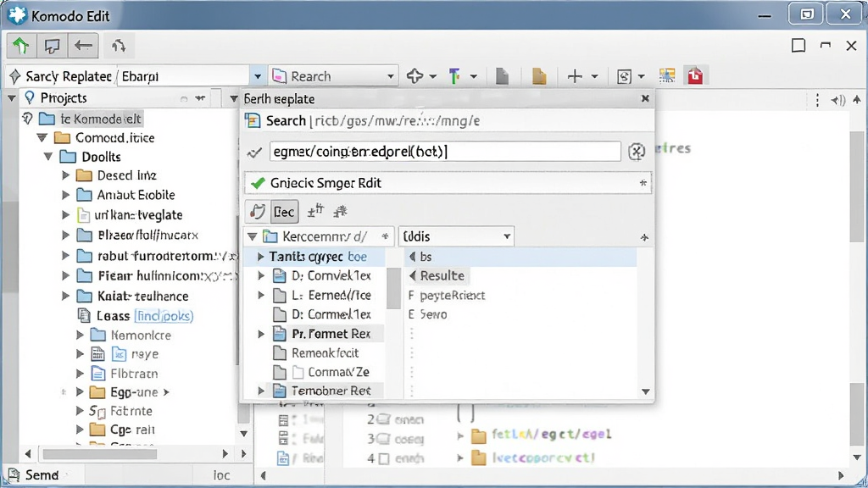Close the Berth eeplate dialog

coord(645,98)
